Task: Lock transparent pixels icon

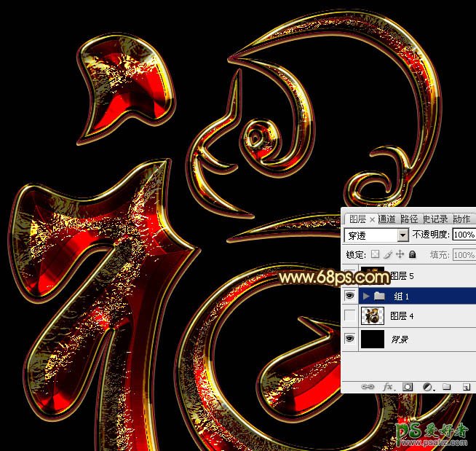Action: (375, 255)
